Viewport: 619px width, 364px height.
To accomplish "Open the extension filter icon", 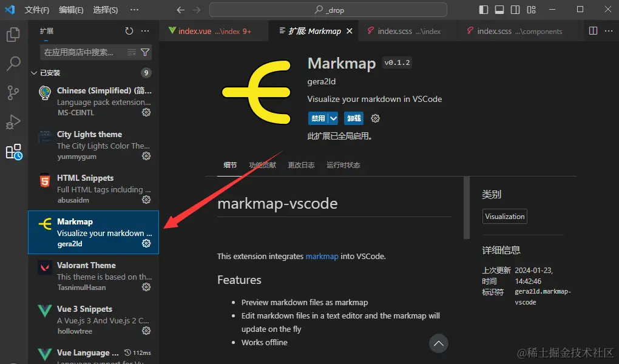I will click(x=145, y=53).
